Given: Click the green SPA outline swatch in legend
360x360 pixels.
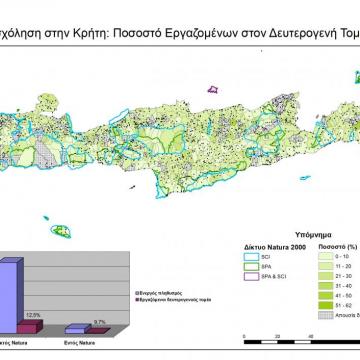Looking at the screenshot, I should [252, 267].
